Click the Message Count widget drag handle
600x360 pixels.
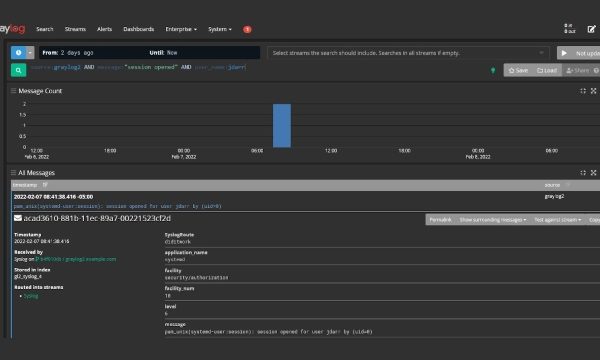(x=13, y=91)
